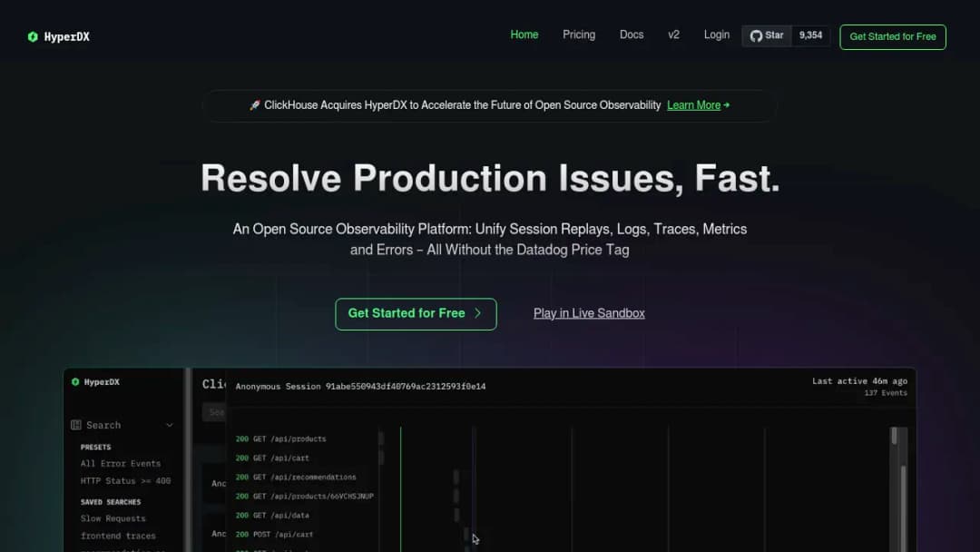This screenshot has width=980, height=552.
Task: Open the v2 nav link
Action: pos(673,35)
